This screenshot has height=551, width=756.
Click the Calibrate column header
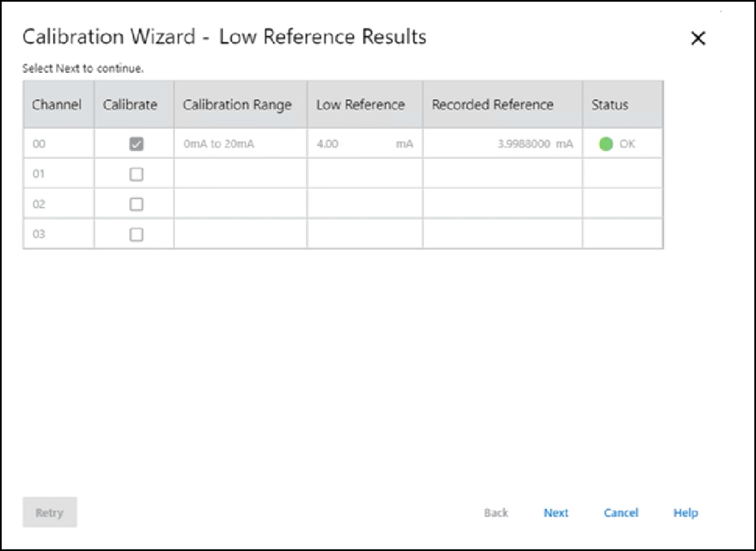130,105
